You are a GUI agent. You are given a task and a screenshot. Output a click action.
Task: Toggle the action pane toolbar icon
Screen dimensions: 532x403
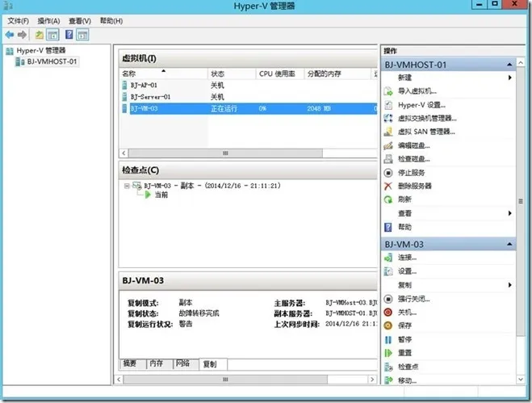coord(82,35)
